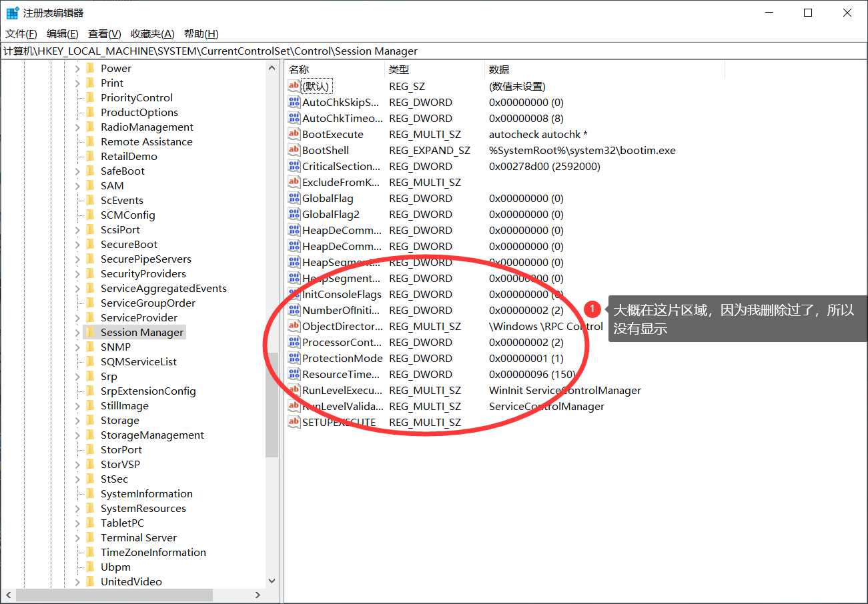The image size is (868, 604).
Task: Expand the ScsiPort key
Action: pyautogui.click(x=77, y=229)
